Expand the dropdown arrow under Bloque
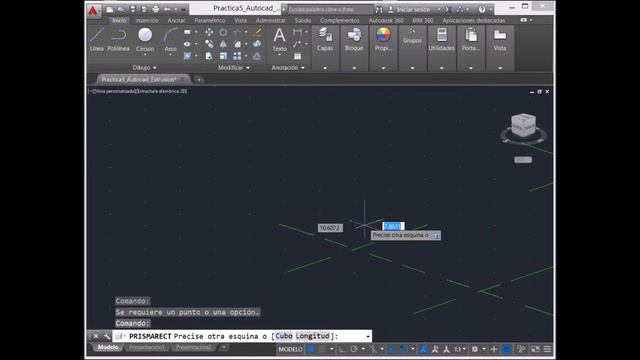The width and height of the screenshot is (640, 360). tap(354, 68)
